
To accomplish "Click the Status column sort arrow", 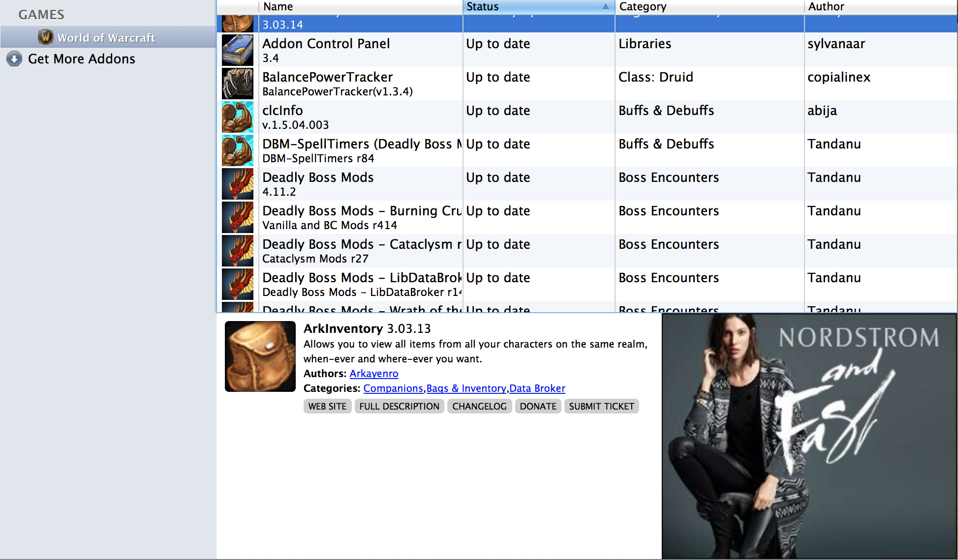I will [605, 7].
